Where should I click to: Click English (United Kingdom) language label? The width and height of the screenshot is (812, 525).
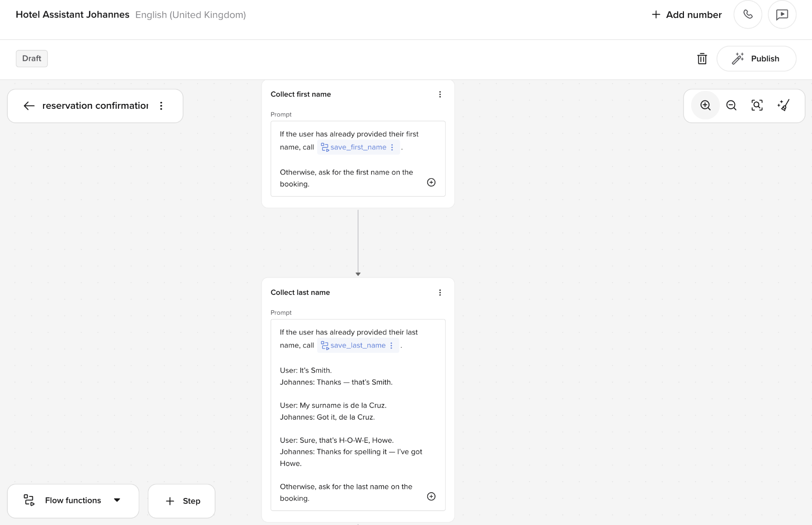click(190, 15)
